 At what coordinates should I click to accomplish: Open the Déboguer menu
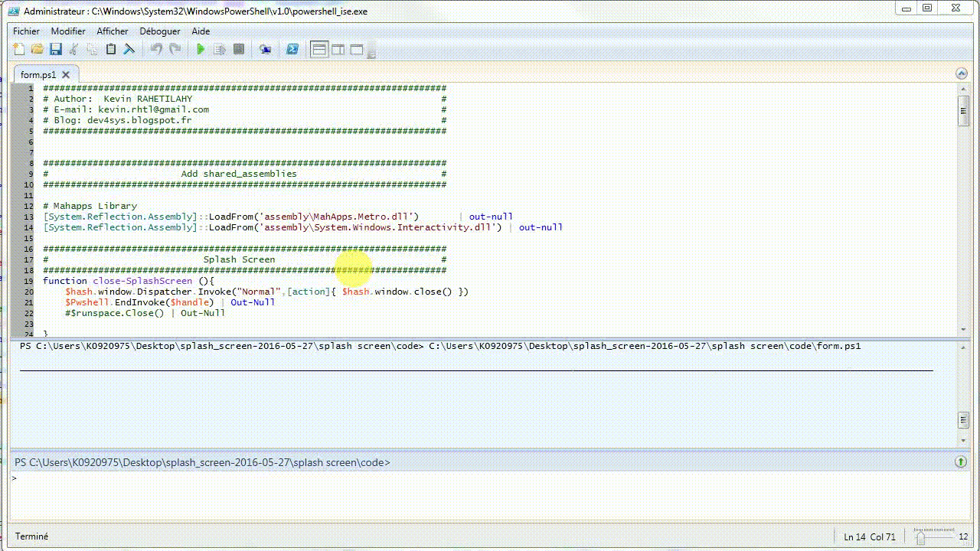coord(159,31)
